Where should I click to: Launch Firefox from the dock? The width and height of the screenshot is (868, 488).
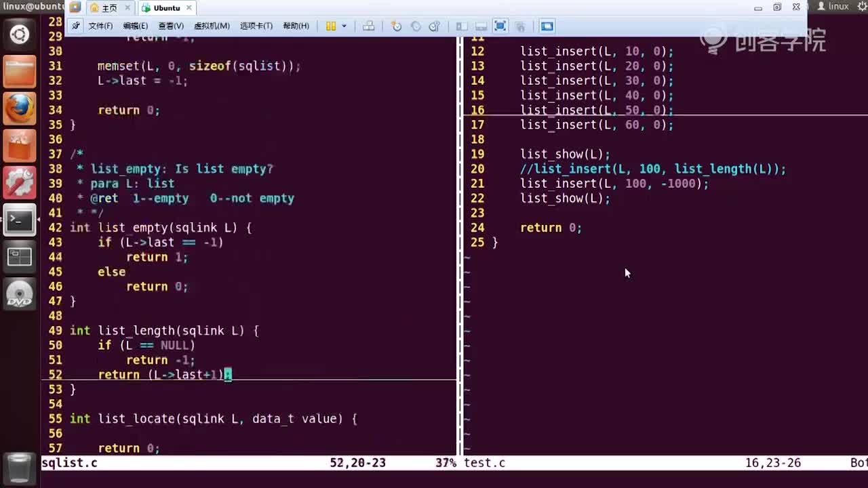coord(20,109)
